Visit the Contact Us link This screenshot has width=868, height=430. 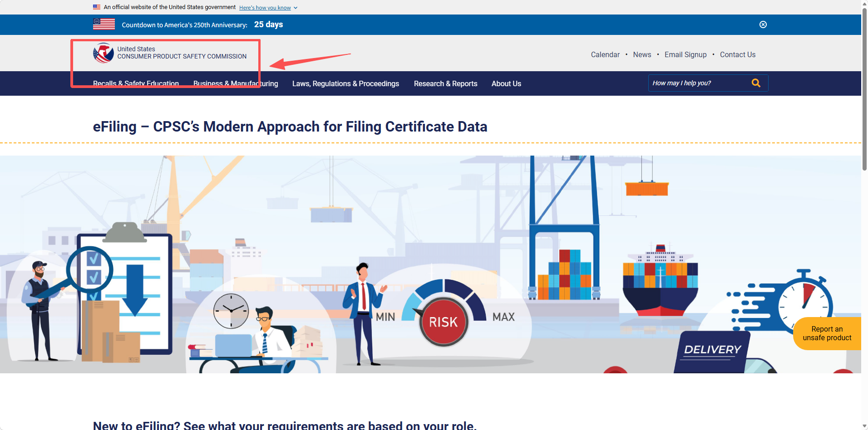(x=738, y=54)
